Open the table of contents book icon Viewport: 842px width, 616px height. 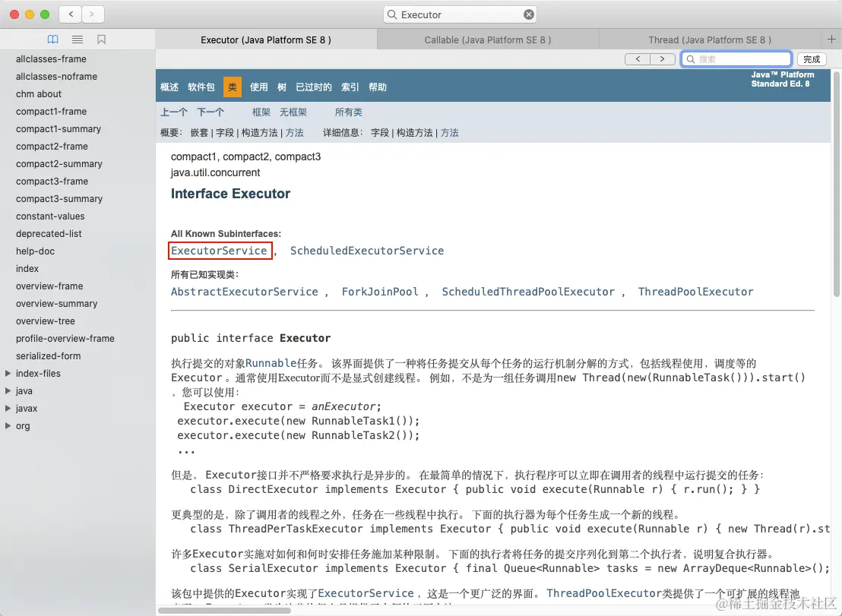point(52,39)
